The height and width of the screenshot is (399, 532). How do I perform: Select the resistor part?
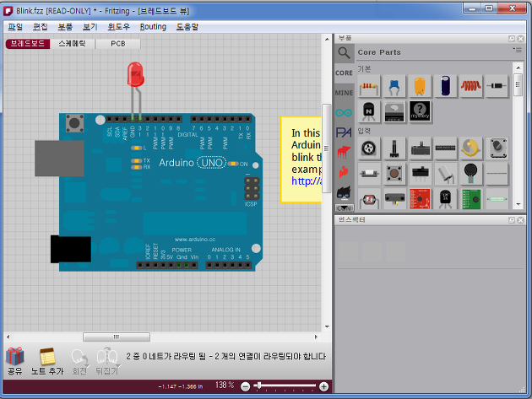click(x=369, y=86)
